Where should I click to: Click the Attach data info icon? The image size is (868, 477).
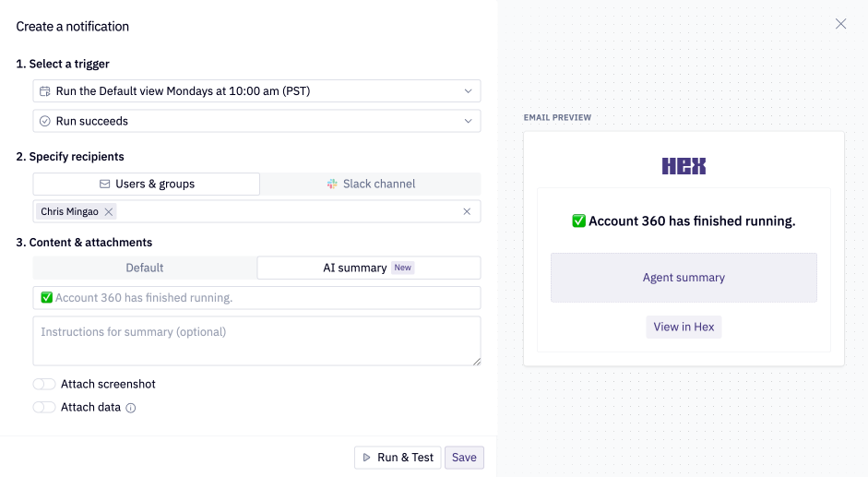pos(131,408)
